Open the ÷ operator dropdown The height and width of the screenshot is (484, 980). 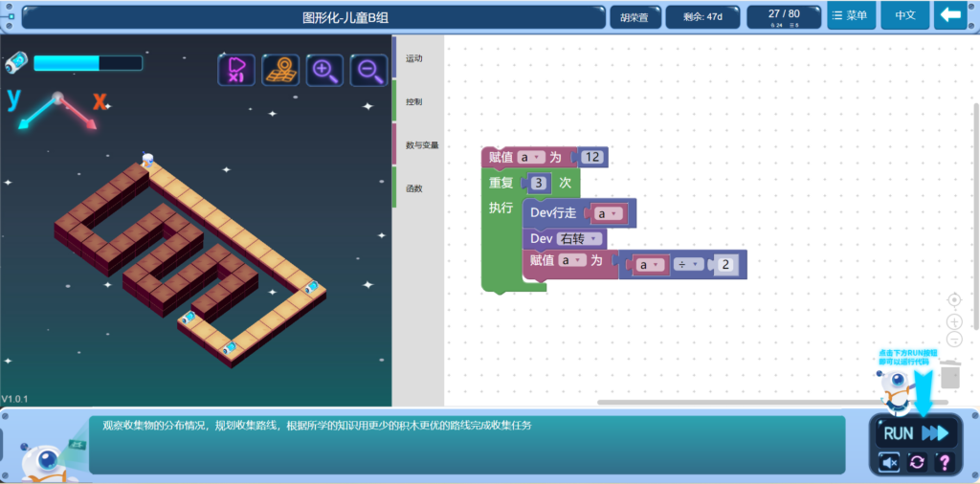[x=689, y=264]
